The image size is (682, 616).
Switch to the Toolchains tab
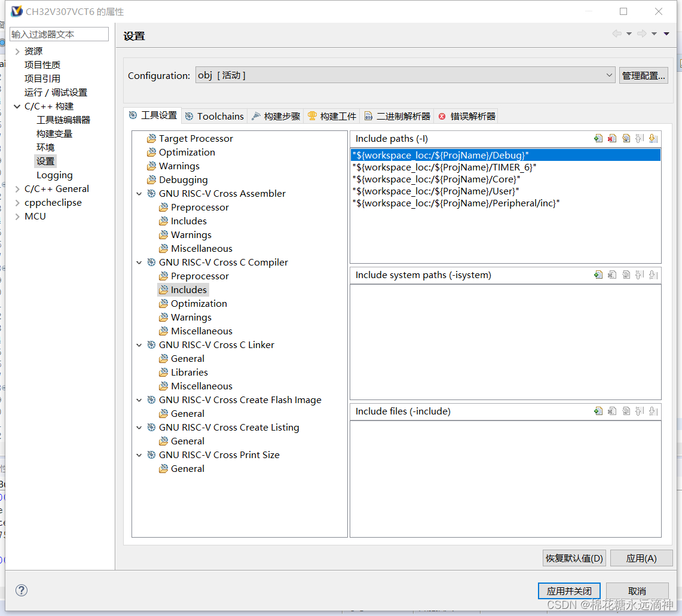tap(214, 116)
